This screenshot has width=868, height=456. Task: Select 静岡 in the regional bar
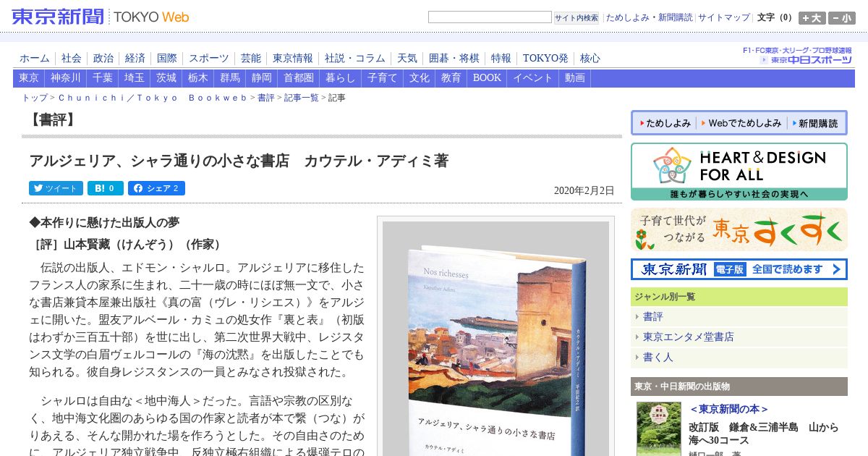262,78
